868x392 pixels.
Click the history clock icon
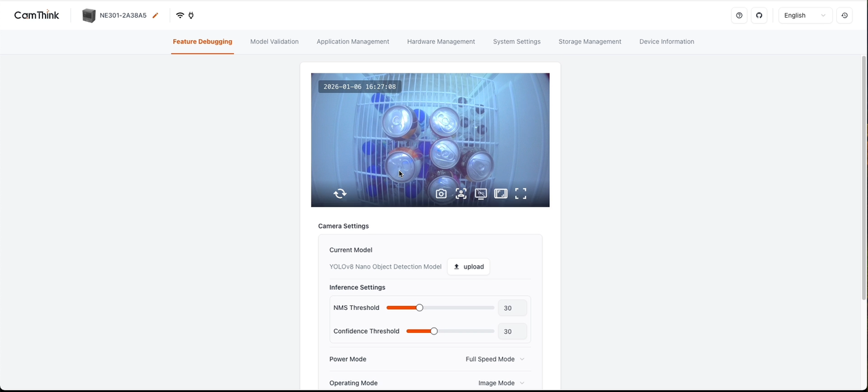844,16
